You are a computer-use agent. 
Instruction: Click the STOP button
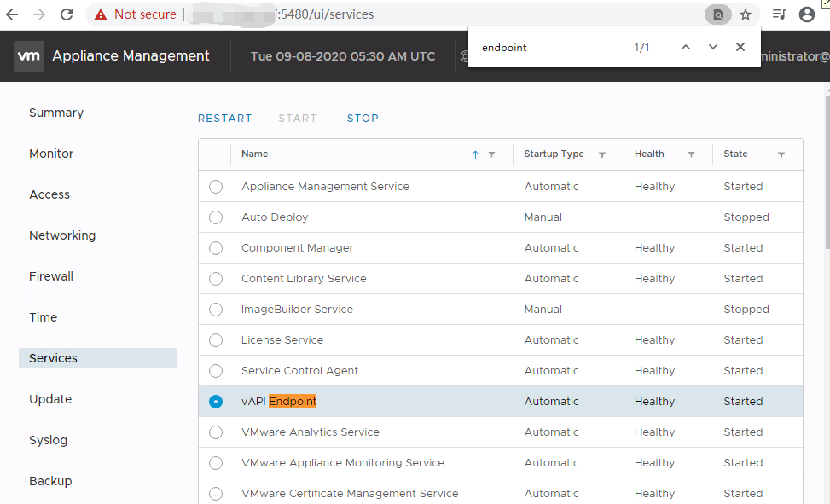[x=363, y=119]
